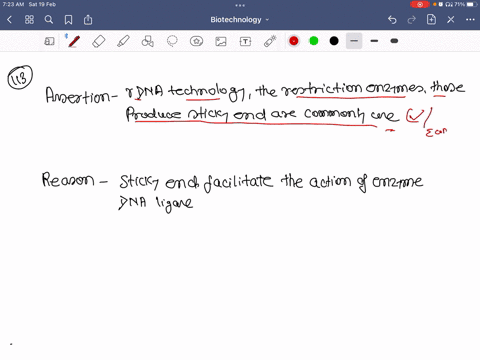
Task: Select the Text box tool
Action: (x=245, y=41)
